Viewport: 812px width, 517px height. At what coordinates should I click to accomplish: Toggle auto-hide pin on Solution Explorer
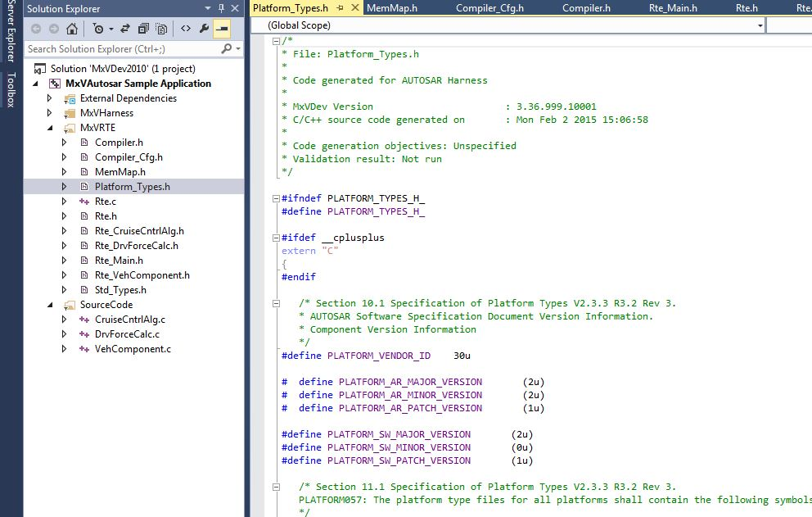[x=221, y=8]
